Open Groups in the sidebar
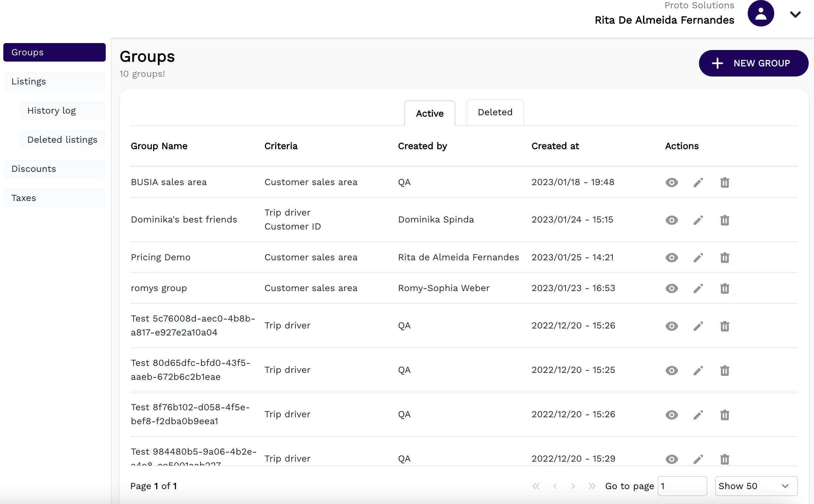The image size is (814, 504). (54, 52)
